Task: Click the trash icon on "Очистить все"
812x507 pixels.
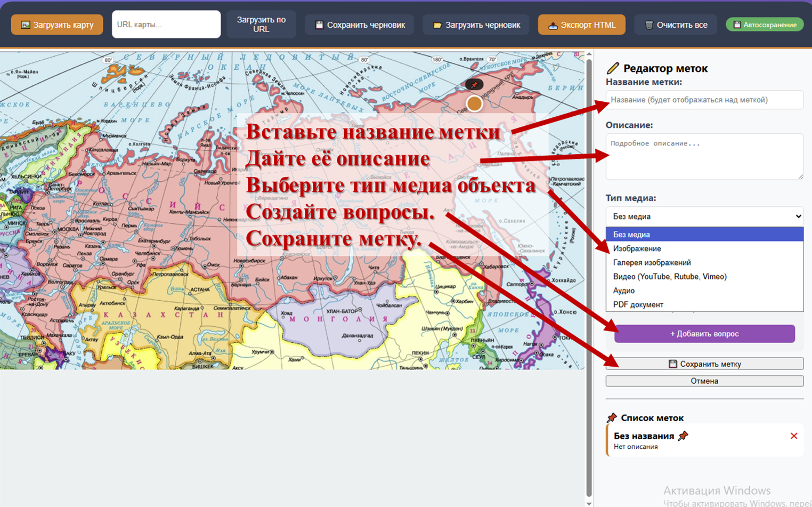Action: [x=648, y=25]
